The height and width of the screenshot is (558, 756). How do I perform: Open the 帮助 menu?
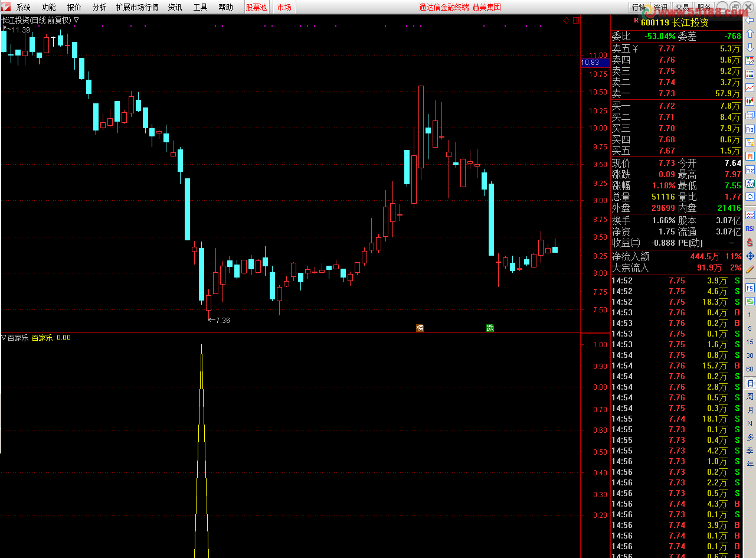[225, 7]
